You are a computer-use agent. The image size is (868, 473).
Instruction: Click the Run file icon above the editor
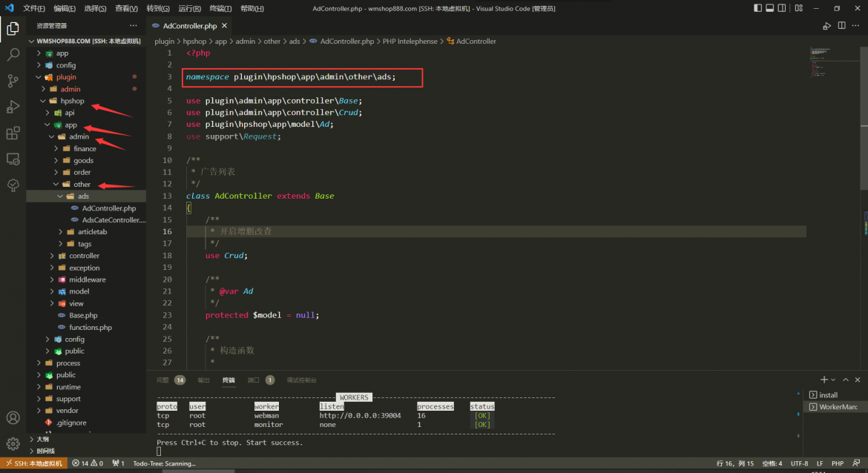click(826, 26)
